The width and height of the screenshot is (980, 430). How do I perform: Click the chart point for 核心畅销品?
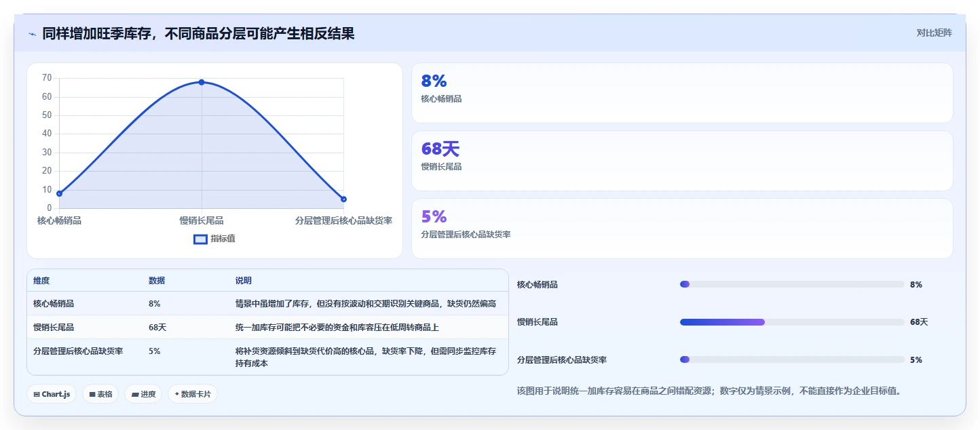pos(60,193)
